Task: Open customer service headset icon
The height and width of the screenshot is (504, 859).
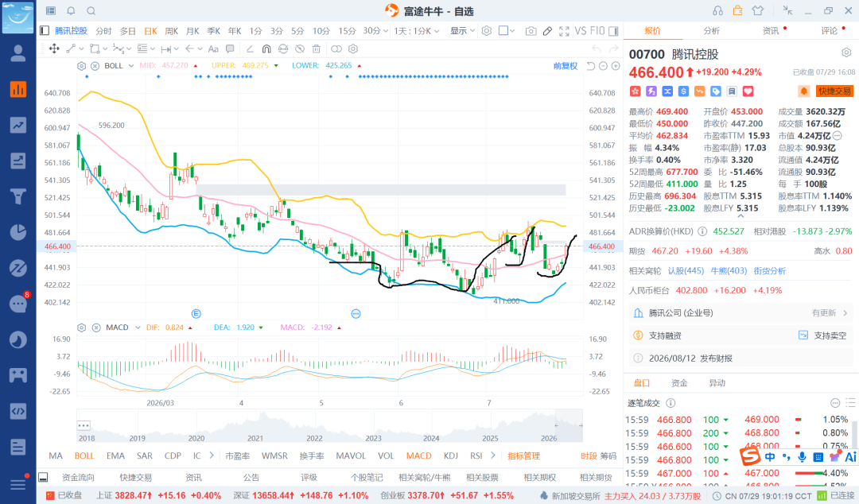Action: (717, 11)
